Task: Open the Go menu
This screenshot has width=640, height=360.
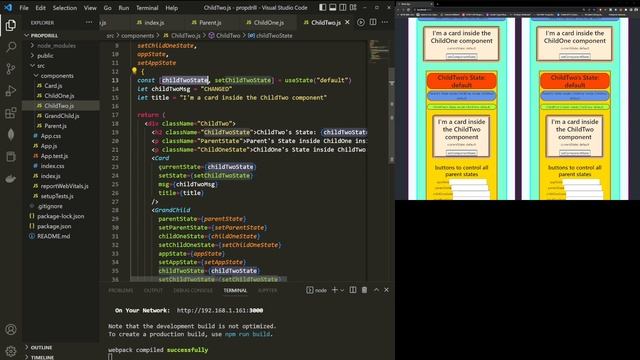Action: tap(107, 8)
